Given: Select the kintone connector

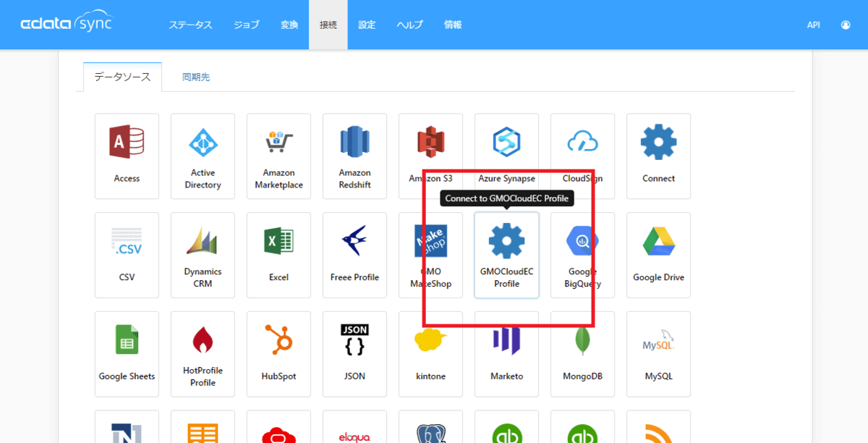Looking at the screenshot, I should [x=430, y=354].
